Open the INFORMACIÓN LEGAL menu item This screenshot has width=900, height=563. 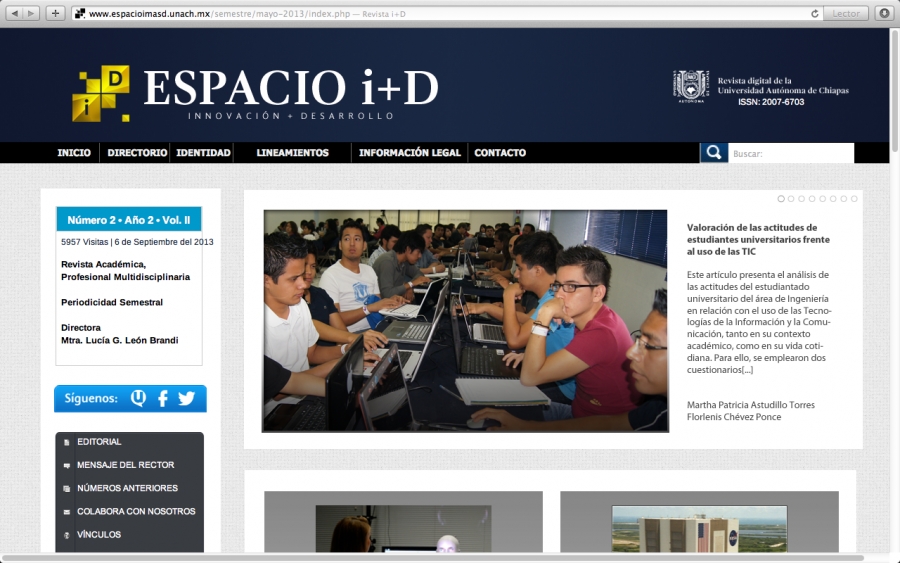[410, 153]
